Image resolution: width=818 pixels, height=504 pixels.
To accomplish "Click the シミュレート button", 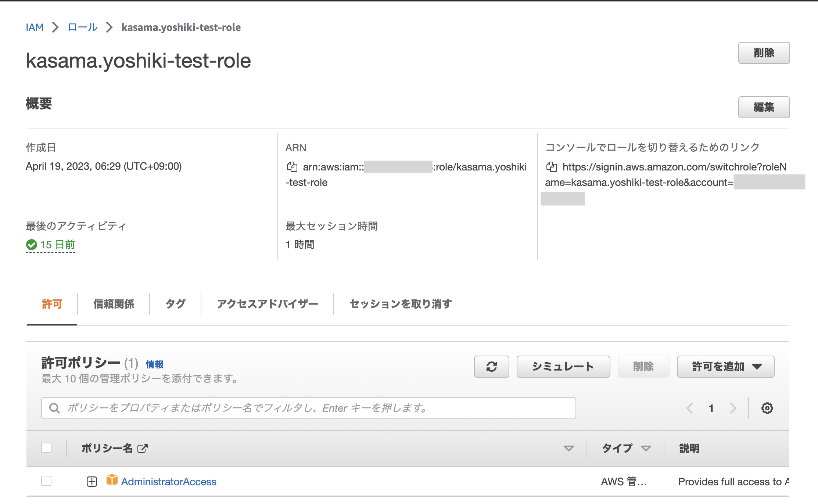I will 563,366.
